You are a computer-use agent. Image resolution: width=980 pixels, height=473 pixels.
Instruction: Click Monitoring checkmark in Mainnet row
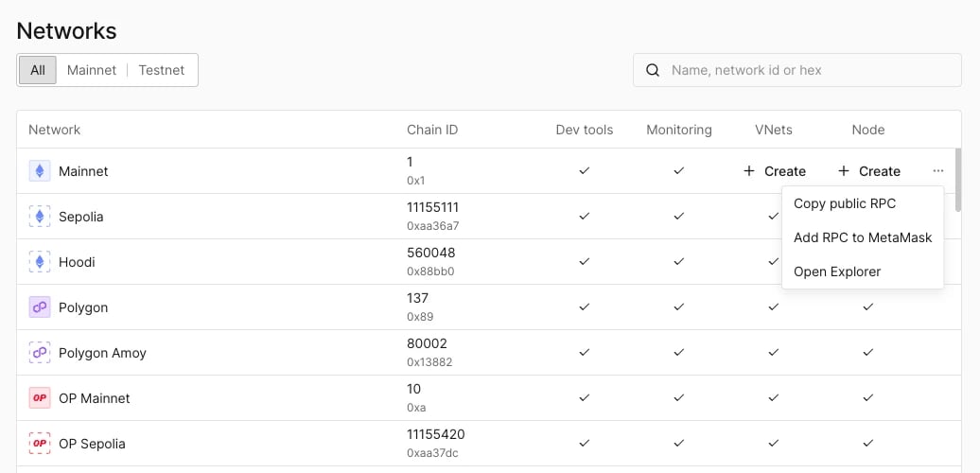(679, 170)
